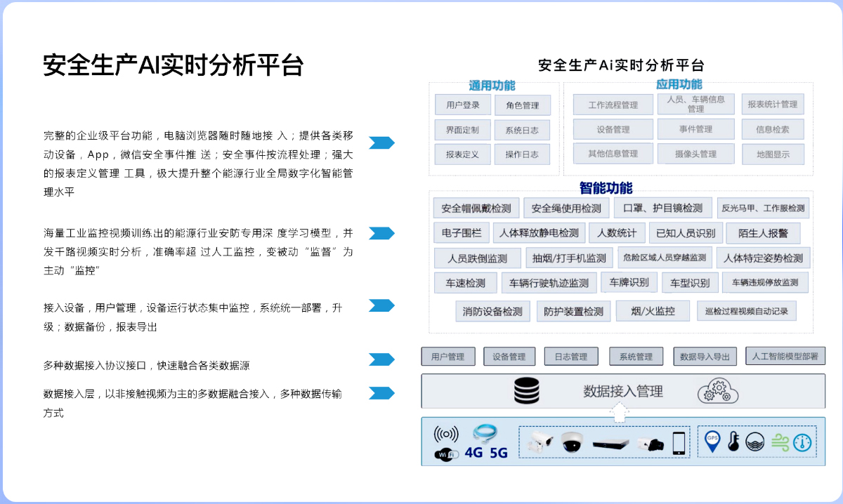
Task: Click the first blue arrow bullet
Action: pos(381,143)
